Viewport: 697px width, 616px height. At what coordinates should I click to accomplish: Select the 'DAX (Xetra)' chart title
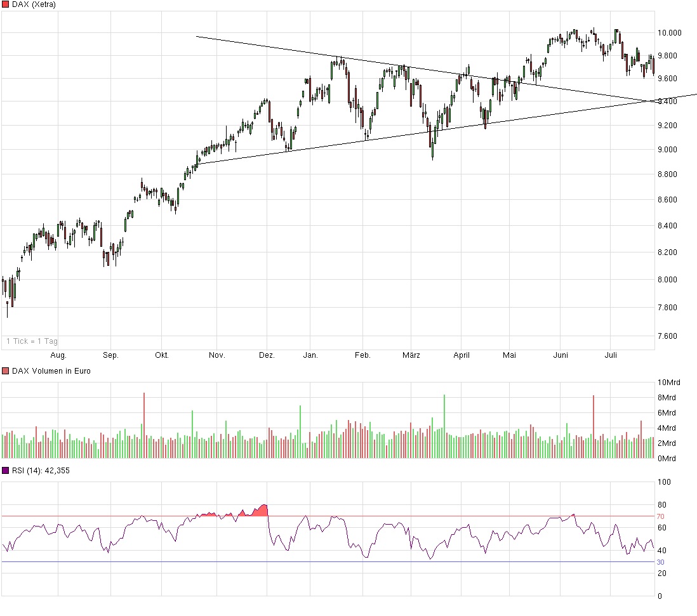[x=34, y=4]
